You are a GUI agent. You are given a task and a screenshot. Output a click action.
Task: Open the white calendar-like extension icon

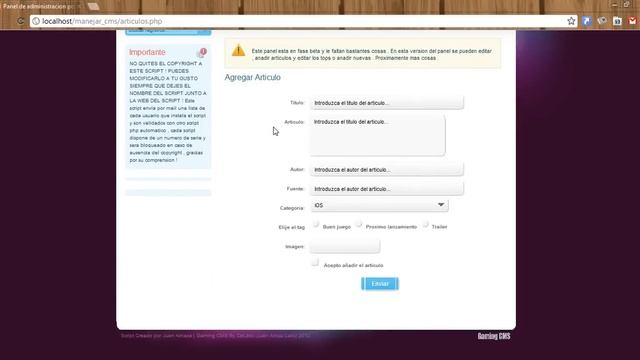pyautogui.click(x=617, y=21)
